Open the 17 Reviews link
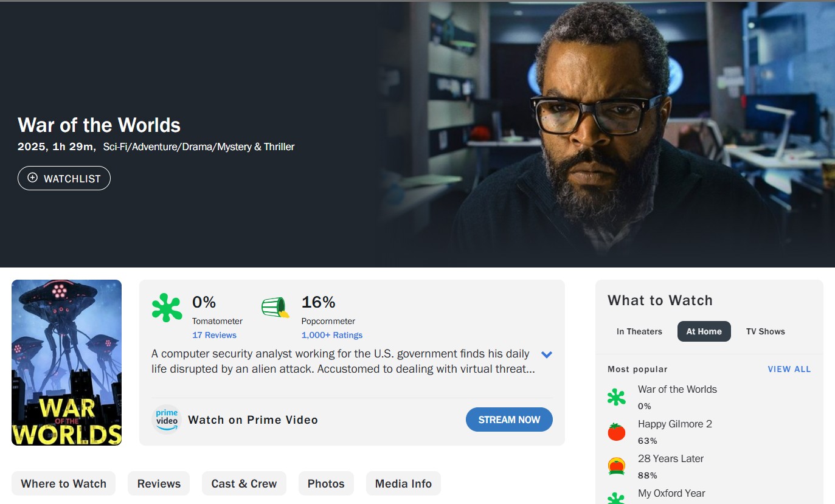 (214, 335)
